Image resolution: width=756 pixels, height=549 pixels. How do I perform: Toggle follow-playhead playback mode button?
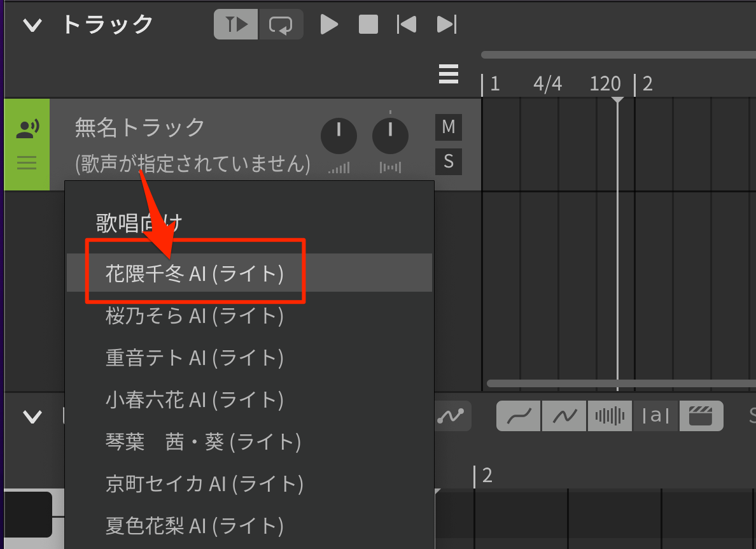(x=235, y=24)
